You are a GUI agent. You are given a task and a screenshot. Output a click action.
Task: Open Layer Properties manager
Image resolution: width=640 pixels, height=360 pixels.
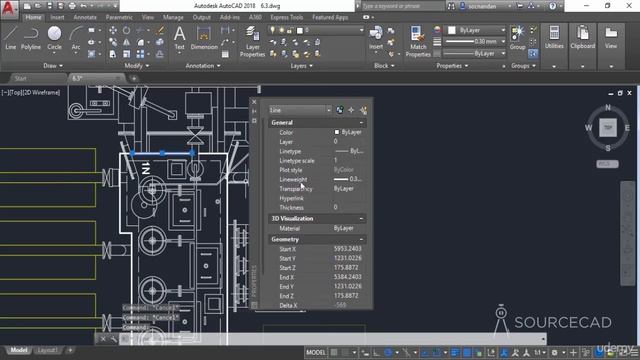click(x=252, y=42)
